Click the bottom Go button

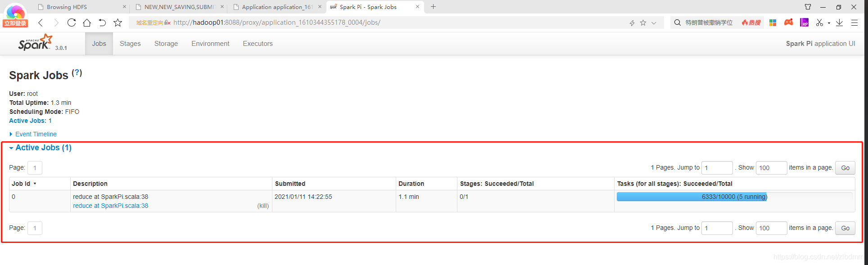[845, 228]
